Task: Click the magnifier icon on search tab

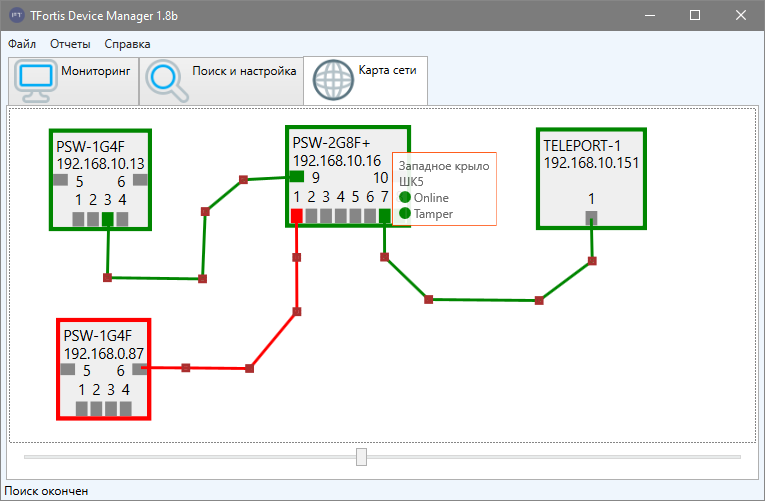Action: (x=167, y=80)
